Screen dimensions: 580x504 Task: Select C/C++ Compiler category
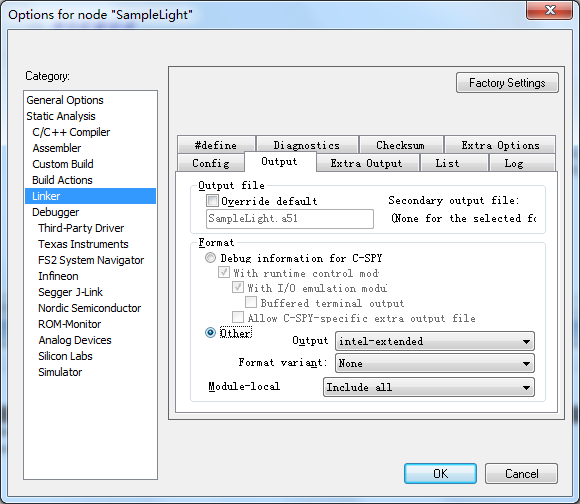[x=71, y=132]
